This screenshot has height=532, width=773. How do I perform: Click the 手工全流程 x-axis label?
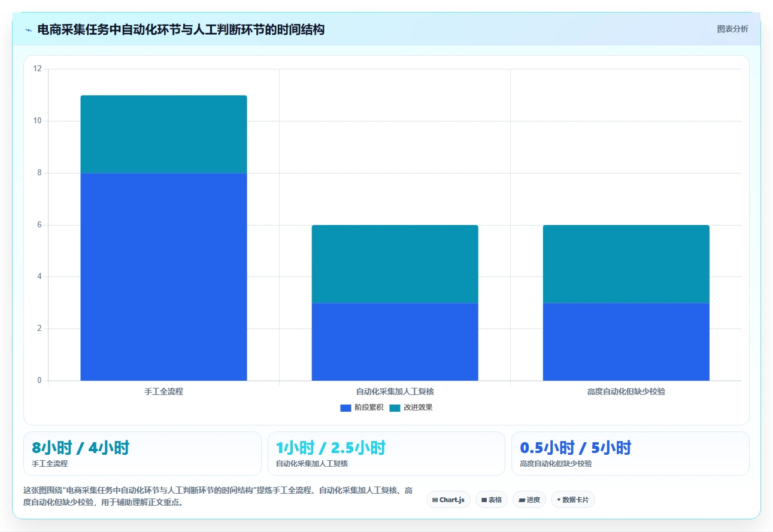click(163, 391)
